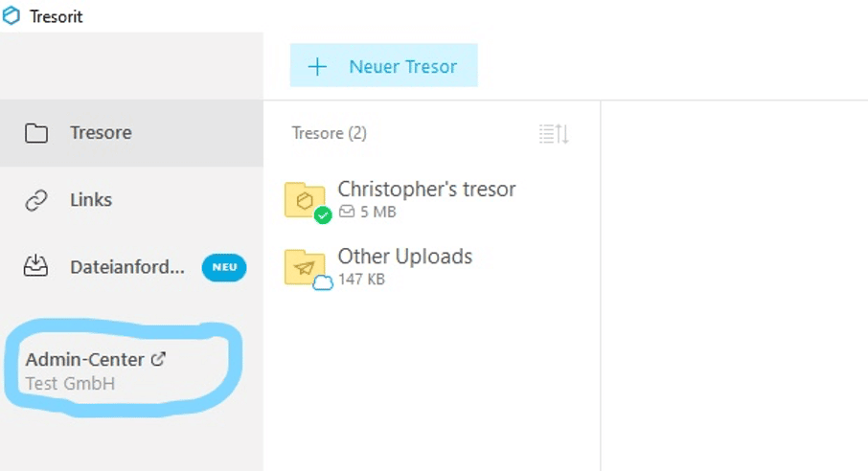Click the Links chain icon
The height and width of the screenshot is (471, 868).
point(36,200)
